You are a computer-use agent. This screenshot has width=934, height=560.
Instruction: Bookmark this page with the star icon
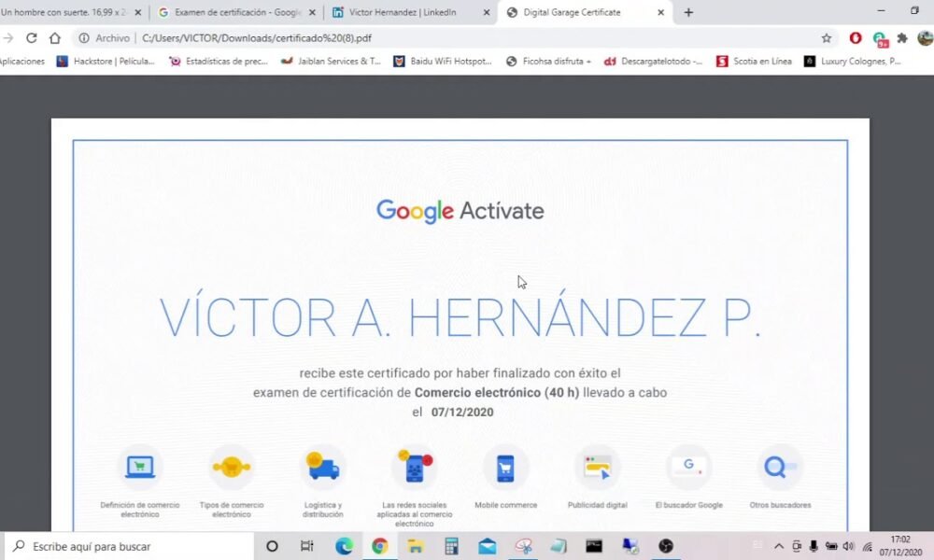click(826, 39)
